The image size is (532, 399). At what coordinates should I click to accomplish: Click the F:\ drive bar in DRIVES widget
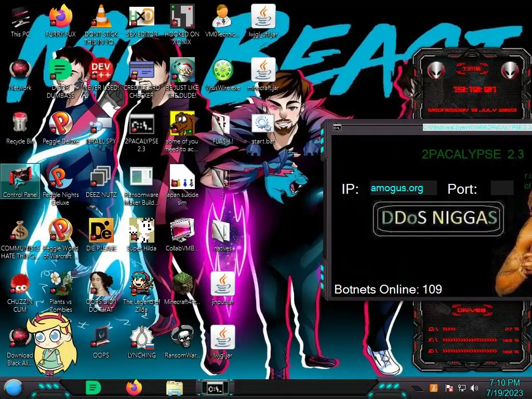tap(474, 340)
